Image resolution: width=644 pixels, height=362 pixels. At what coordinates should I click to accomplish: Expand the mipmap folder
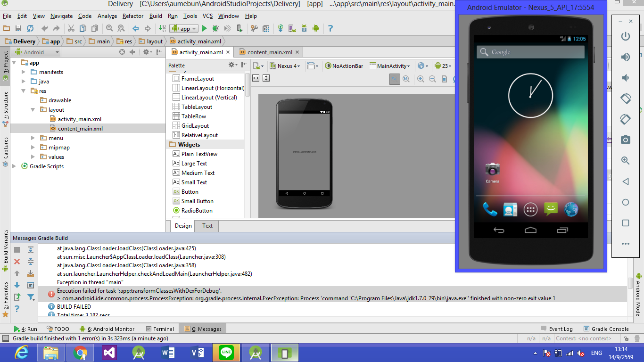click(x=33, y=148)
